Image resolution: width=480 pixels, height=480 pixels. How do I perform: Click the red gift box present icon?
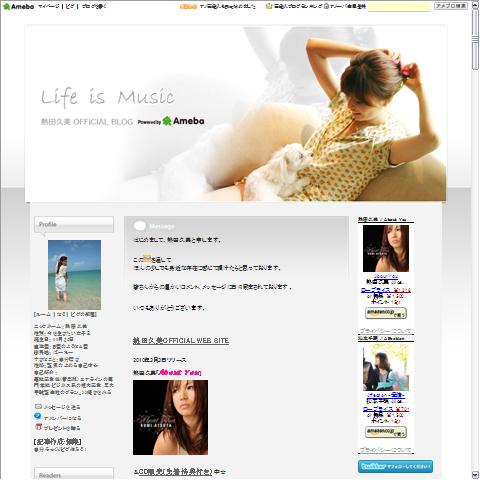[x=38, y=426]
